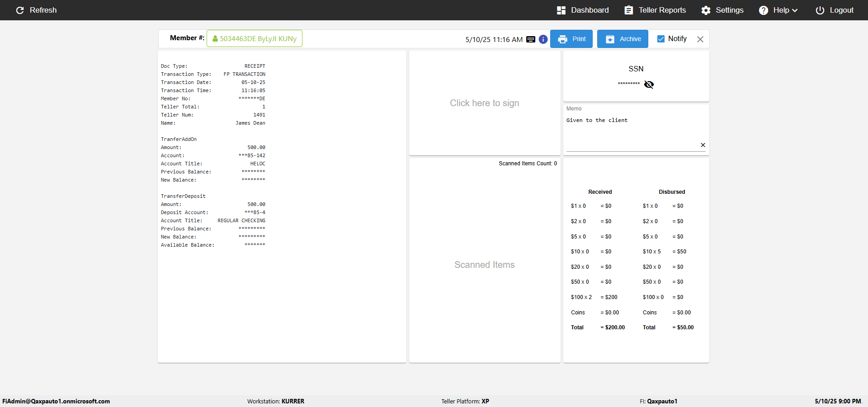Screen dimensions: 868x407
Task: Click the Teller Reports clipboard icon
Action: (x=628, y=10)
